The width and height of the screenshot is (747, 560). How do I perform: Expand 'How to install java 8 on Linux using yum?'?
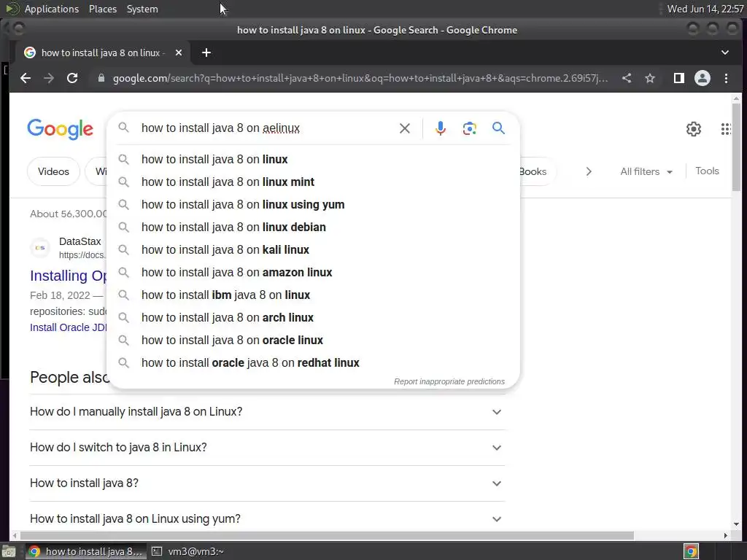pos(267,518)
